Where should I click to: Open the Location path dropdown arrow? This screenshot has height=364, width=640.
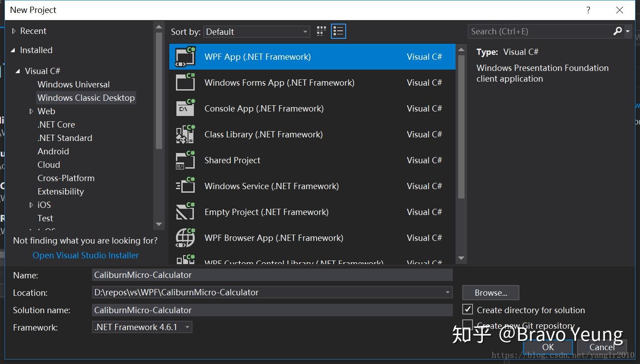pyautogui.click(x=448, y=292)
